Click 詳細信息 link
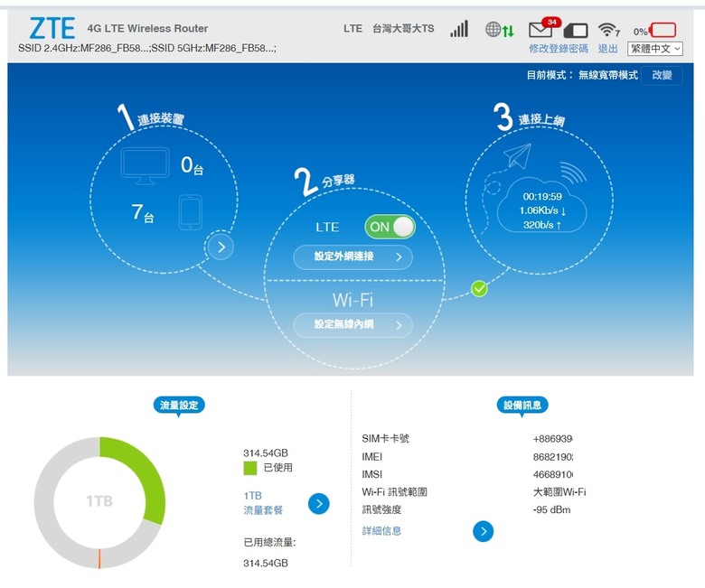Image resolution: width=705 pixels, height=588 pixels. coord(381,531)
